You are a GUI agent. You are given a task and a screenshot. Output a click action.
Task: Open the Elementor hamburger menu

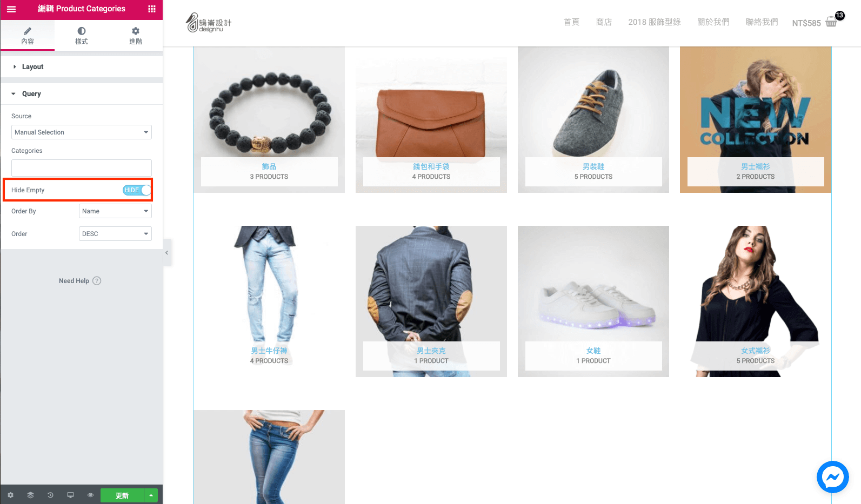point(11,9)
